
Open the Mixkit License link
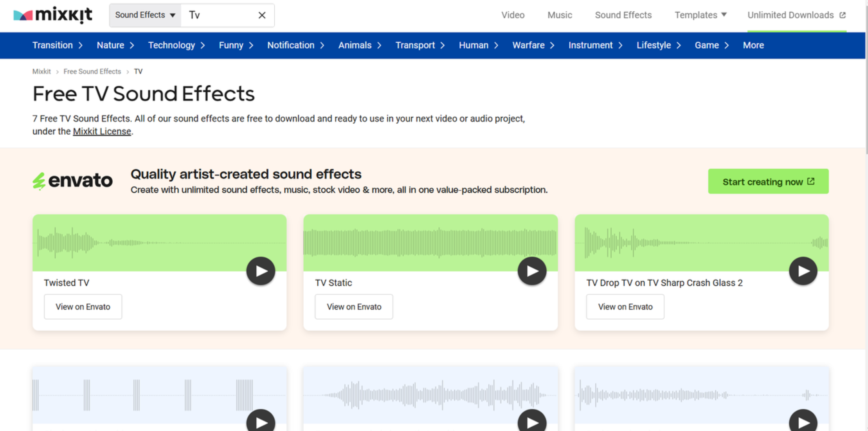(101, 131)
